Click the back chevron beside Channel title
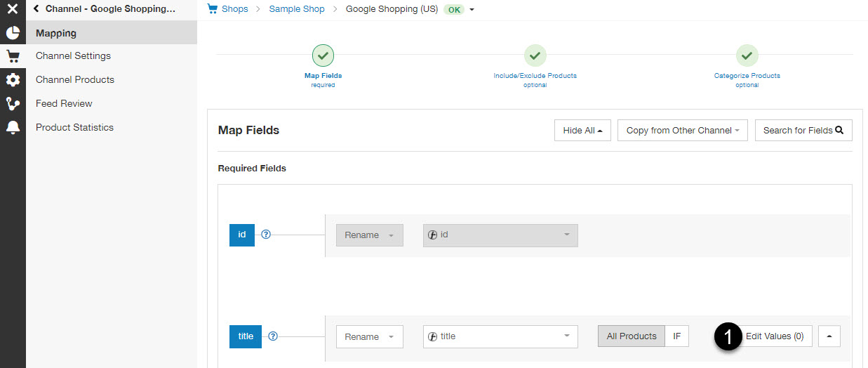 [x=36, y=9]
